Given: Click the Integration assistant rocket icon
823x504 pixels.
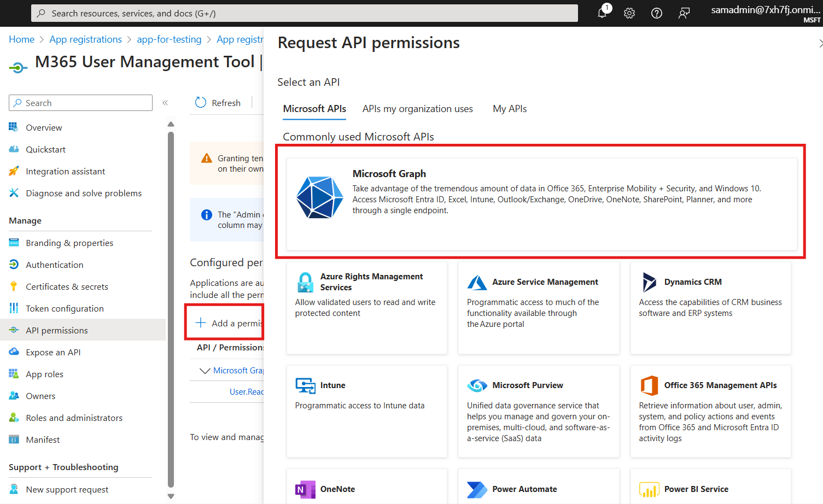Looking at the screenshot, I should coord(14,171).
